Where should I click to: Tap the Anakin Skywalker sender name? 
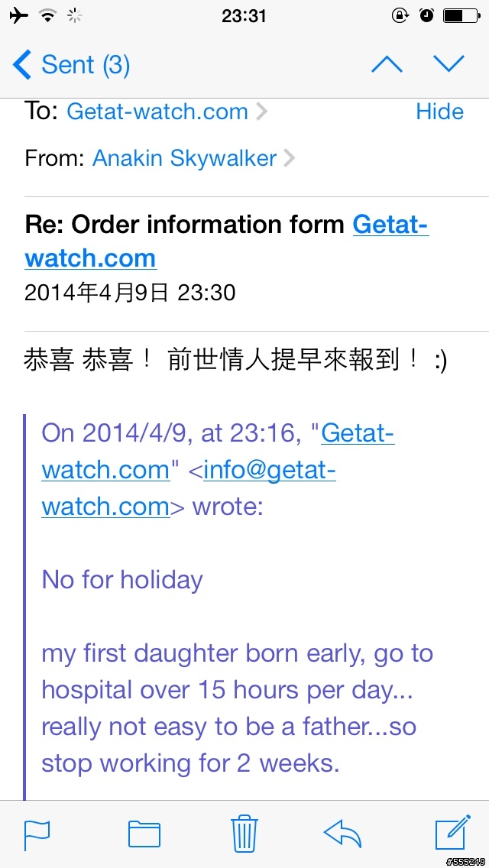click(x=184, y=159)
